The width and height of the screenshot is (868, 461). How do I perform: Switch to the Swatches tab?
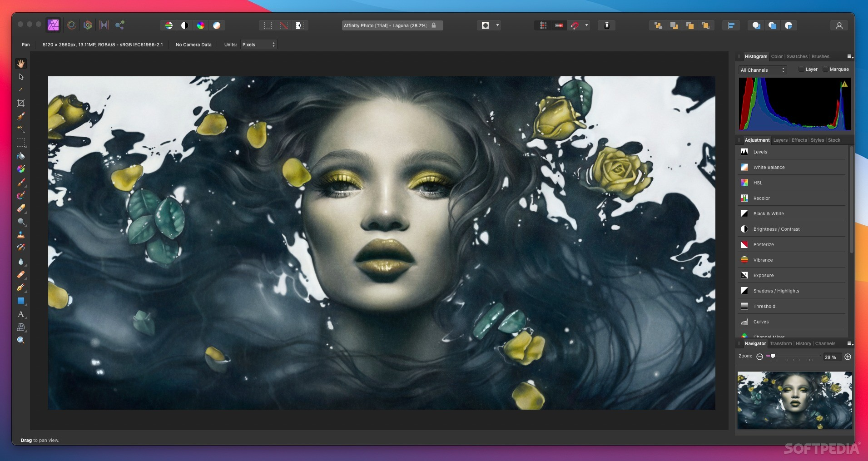(797, 57)
